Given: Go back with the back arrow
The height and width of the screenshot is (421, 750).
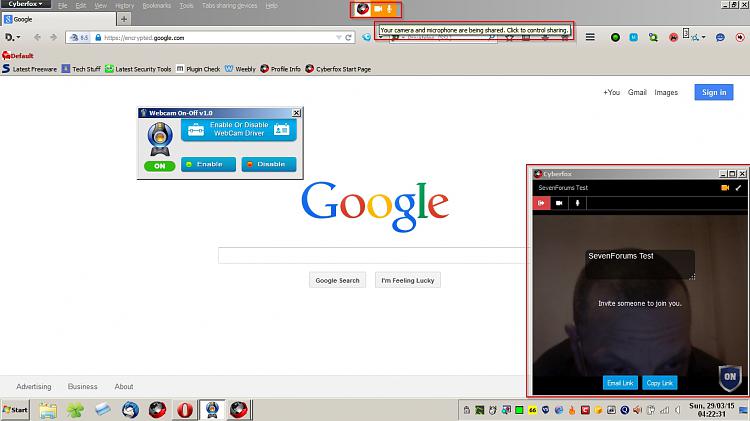Looking at the screenshot, I should [x=37, y=37].
